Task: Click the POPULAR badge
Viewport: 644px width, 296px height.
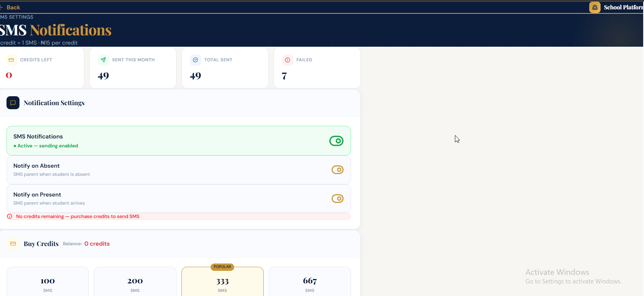Action: [x=222, y=267]
